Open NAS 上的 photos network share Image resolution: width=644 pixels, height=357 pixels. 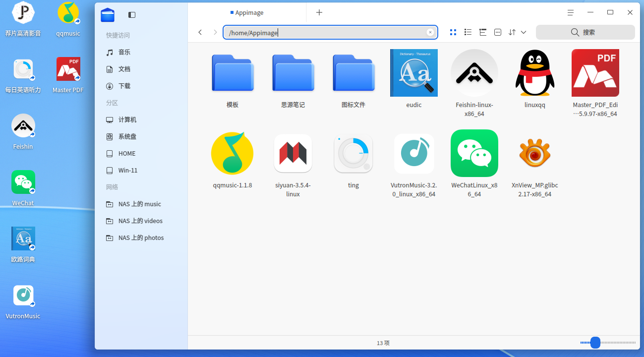tap(141, 238)
